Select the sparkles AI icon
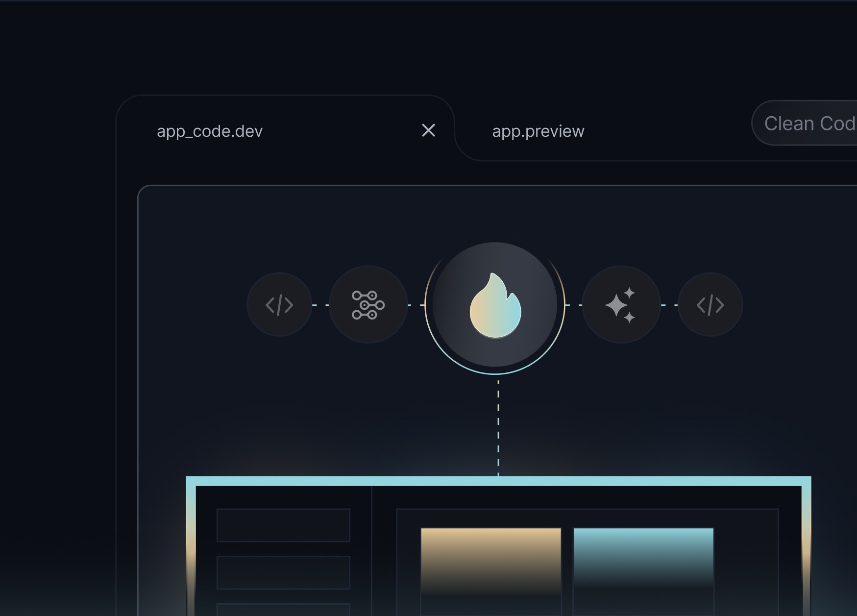The image size is (857, 616). click(621, 305)
